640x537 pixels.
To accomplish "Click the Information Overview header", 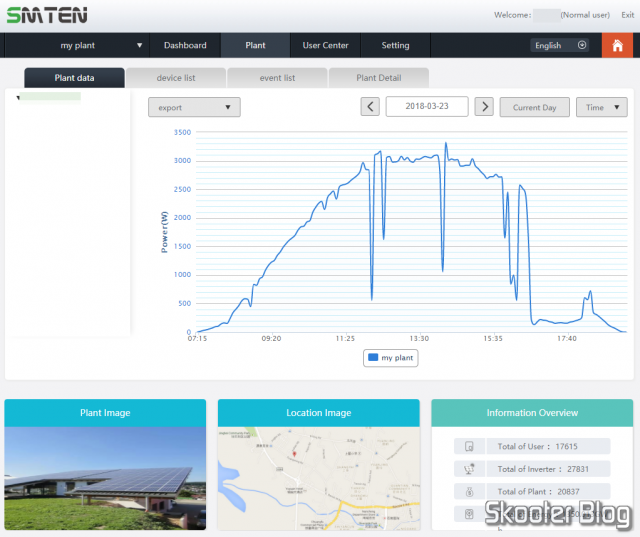I will (532, 413).
